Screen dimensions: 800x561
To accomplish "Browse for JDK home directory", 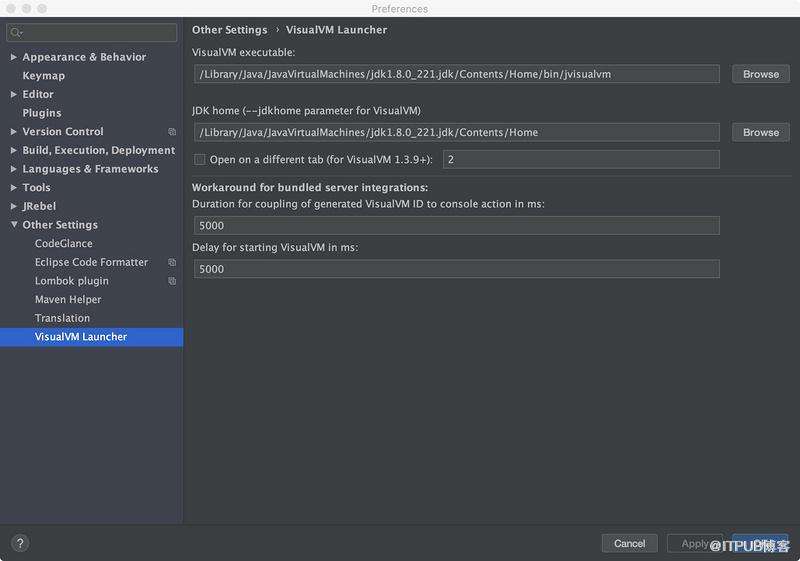I will click(x=761, y=132).
